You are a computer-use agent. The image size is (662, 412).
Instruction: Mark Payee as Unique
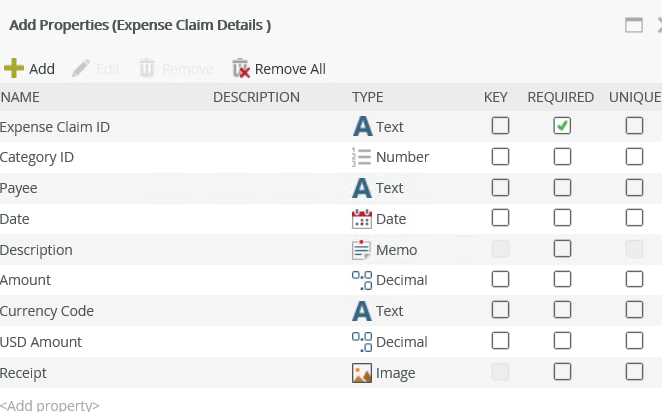(x=634, y=188)
